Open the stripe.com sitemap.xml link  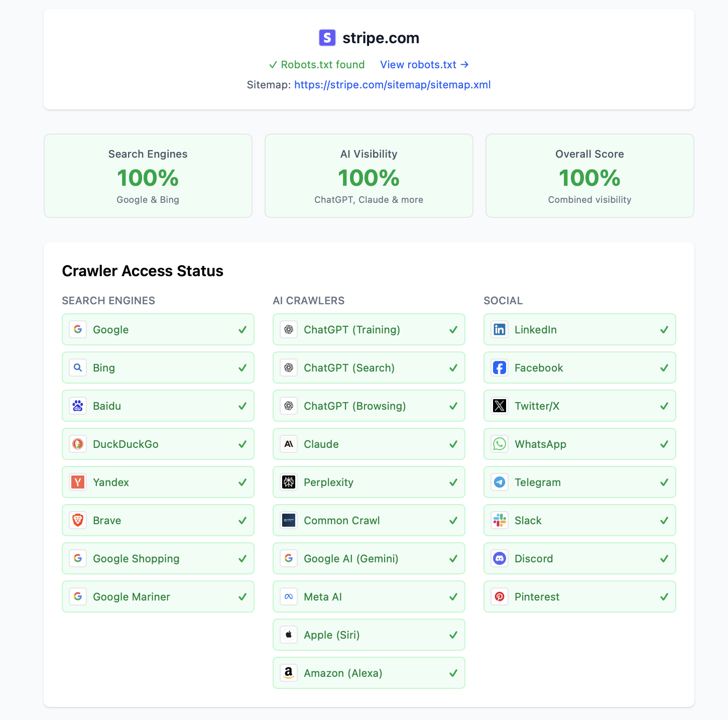(392, 85)
